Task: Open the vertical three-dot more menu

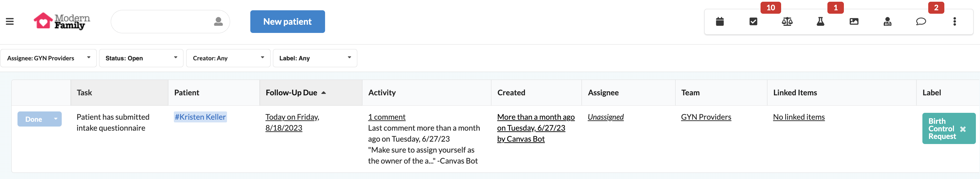Action: 954,22
